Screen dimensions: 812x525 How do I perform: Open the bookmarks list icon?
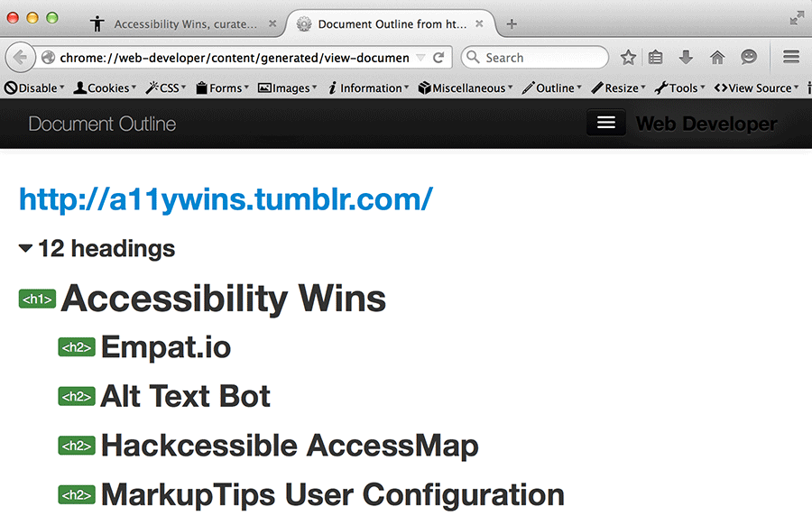[x=655, y=57]
